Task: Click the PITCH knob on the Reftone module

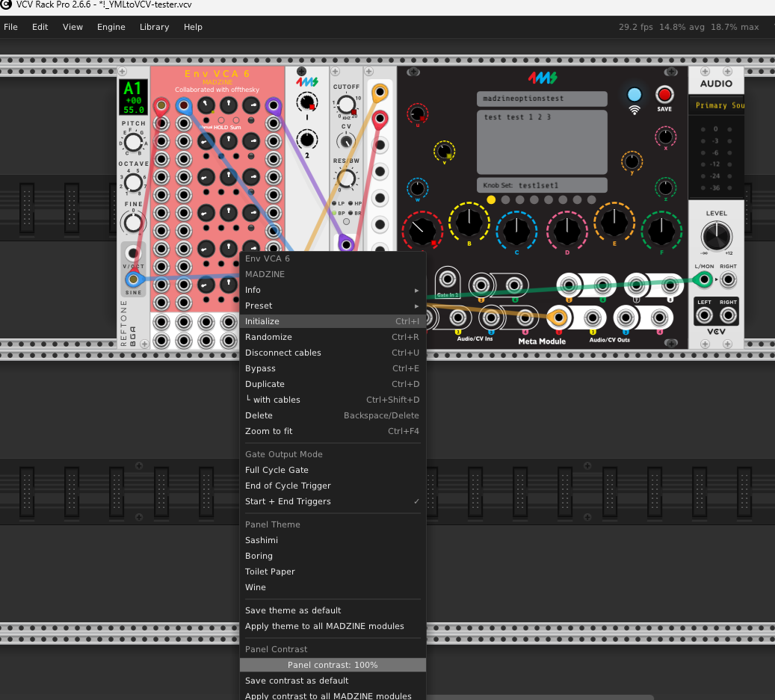Action: click(133, 142)
